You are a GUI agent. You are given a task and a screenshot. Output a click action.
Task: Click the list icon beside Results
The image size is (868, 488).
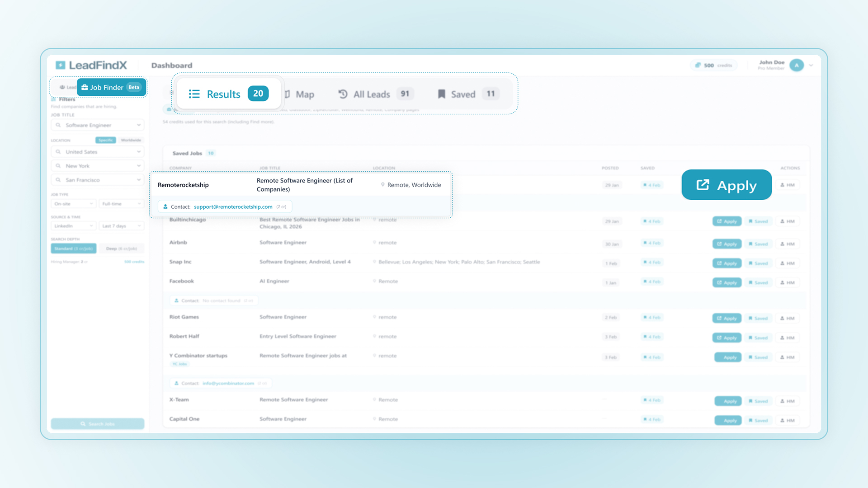tap(194, 94)
